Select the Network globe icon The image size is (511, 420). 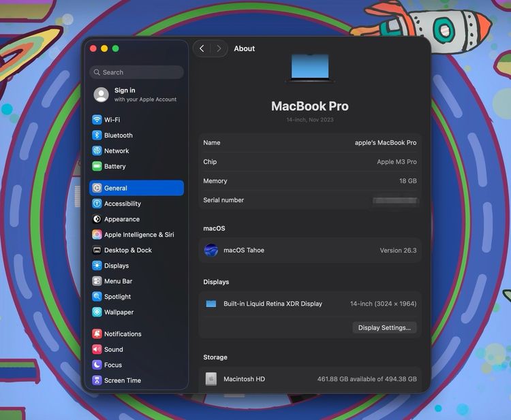[x=97, y=150]
